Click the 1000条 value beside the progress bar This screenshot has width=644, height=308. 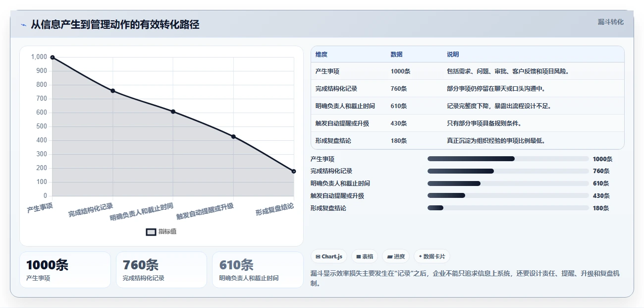[602, 159]
